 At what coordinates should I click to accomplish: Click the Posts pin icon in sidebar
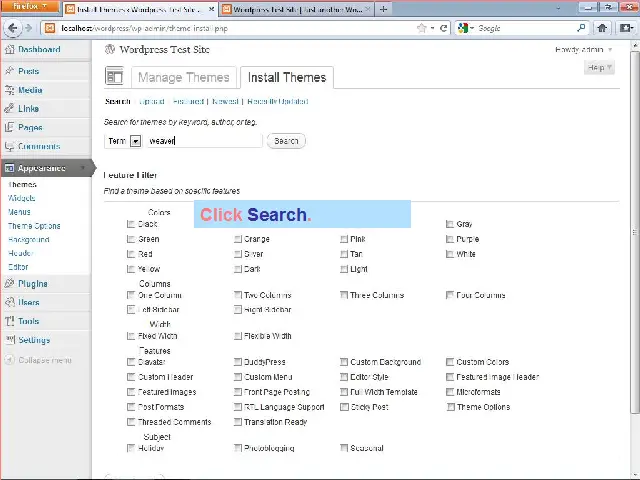[x=9, y=71]
